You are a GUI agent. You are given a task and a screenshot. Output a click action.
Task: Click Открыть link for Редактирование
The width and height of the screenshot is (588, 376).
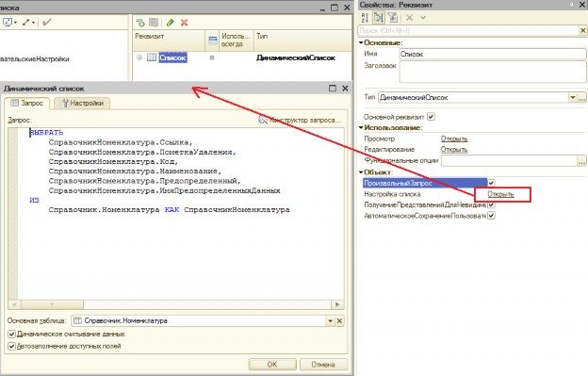(x=454, y=150)
